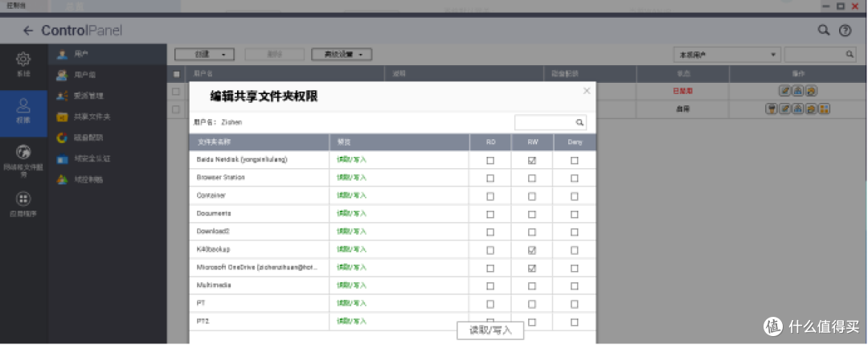The image size is (868, 345).
Task: Click application privilege icon in 启用 row
Action: (825, 109)
